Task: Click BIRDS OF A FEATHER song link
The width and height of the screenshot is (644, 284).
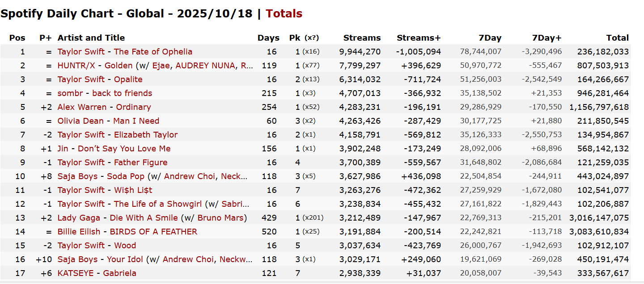Action: click(153, 232)
